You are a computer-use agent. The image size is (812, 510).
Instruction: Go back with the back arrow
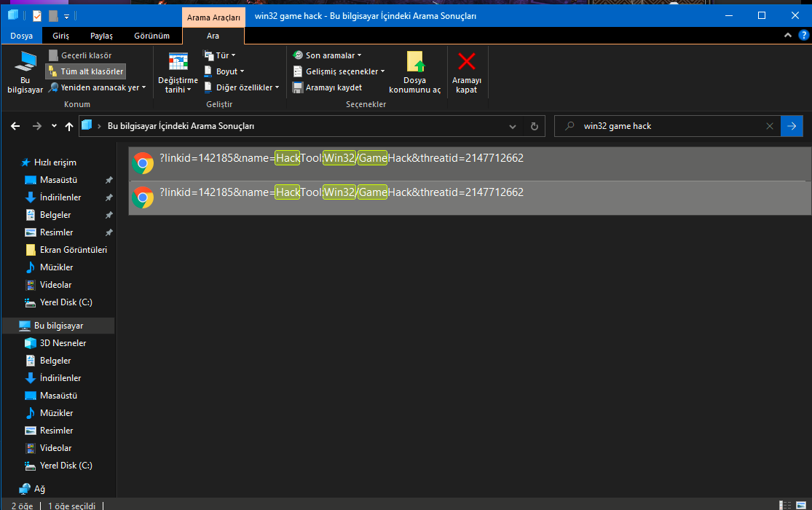pos(15,126)
